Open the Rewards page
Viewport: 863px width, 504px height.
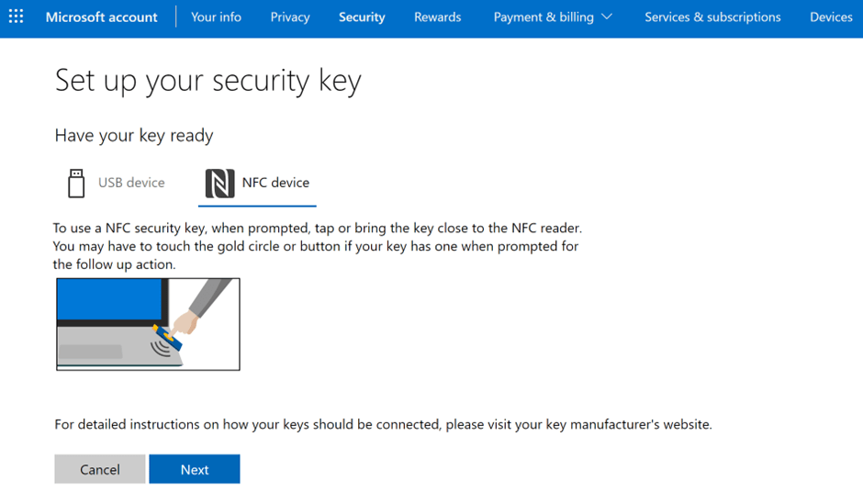[437, 17]
